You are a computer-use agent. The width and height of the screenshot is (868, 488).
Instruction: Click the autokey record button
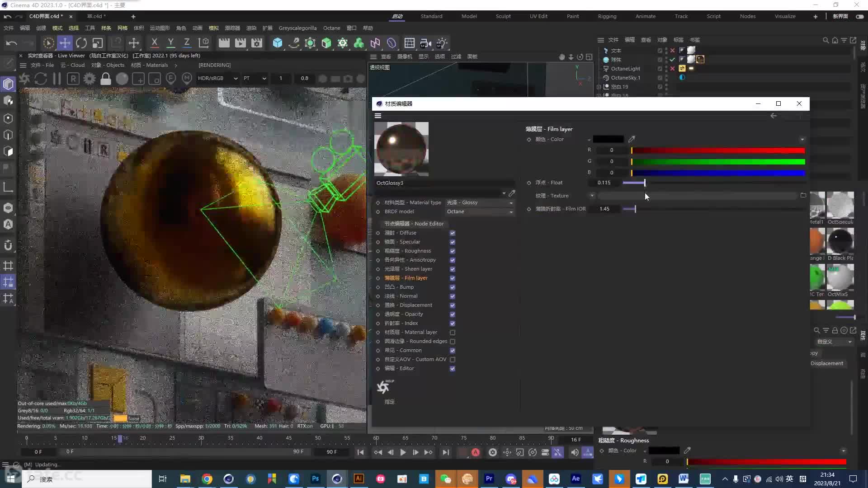(476, 452)
